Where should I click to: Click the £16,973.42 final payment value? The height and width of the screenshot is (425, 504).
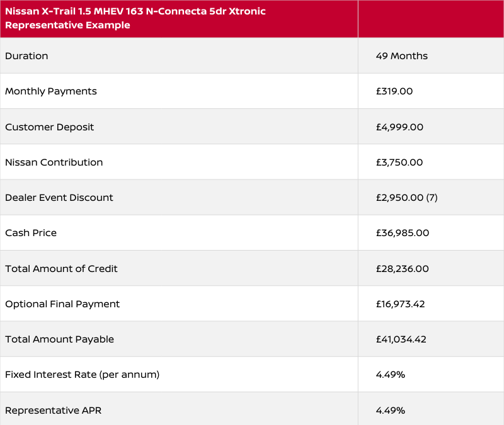point(400,304)
